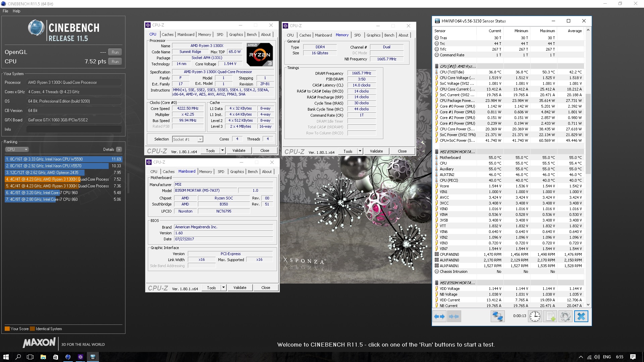
Task: Click HWiNFO vertical scrollbar thumb
Action: (x=588, y=133)
